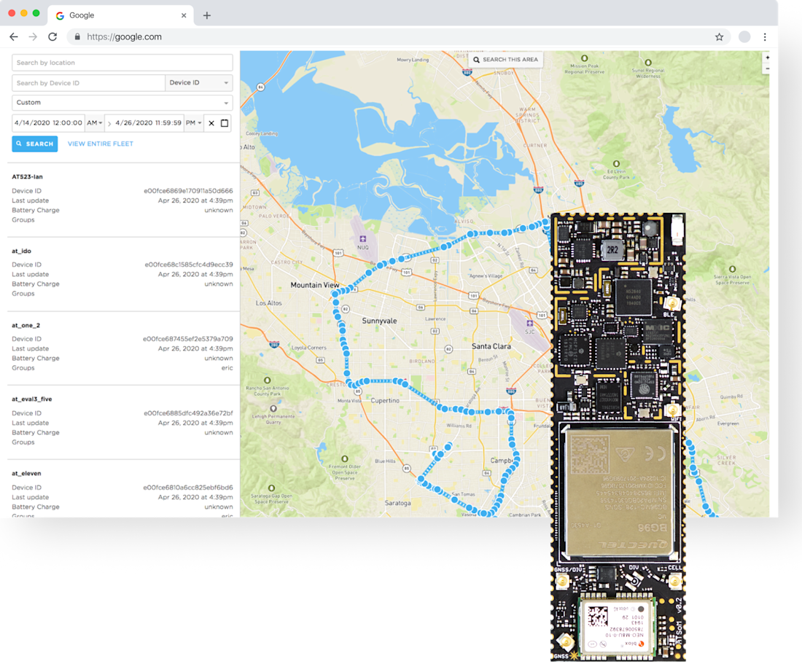Viewport: 802px width, 672px height.
Task: Click Mission Peak Regional Preserve marker
Action: click(584, 58)
